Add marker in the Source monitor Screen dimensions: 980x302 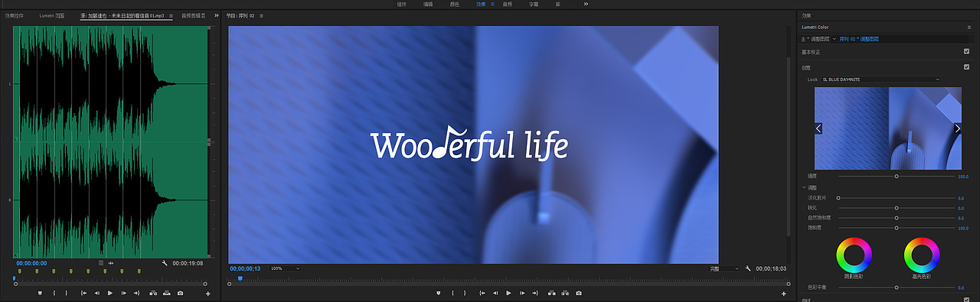pyautogui.click(x=40, y=293)
